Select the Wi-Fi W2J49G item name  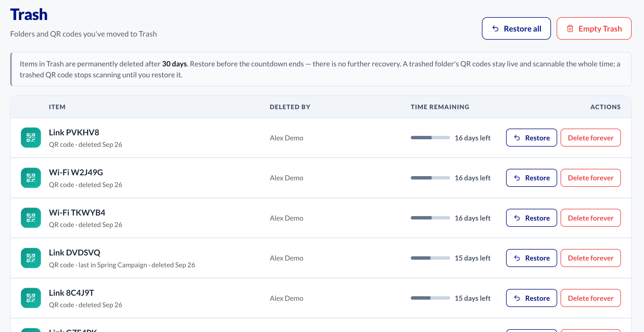tap(76, 172)
